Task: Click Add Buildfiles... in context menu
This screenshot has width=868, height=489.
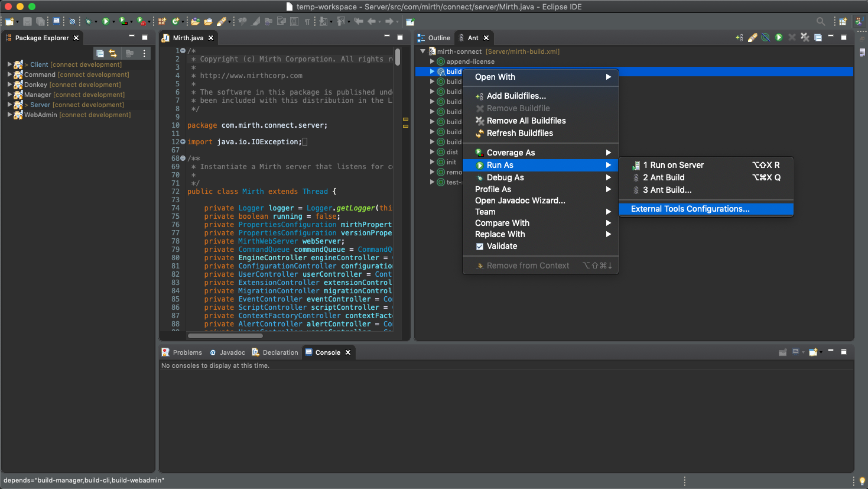Action: (541, 96)
